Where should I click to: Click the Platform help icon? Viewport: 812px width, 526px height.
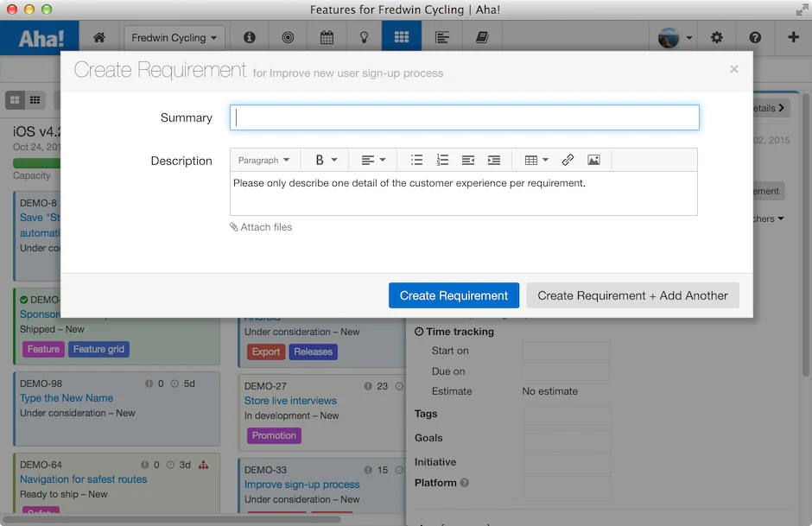[465, 483]
